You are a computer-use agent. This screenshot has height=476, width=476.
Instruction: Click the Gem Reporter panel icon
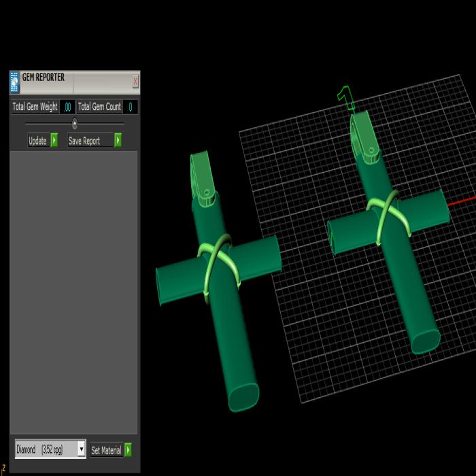pyautogui.click(x=14, y=82)
